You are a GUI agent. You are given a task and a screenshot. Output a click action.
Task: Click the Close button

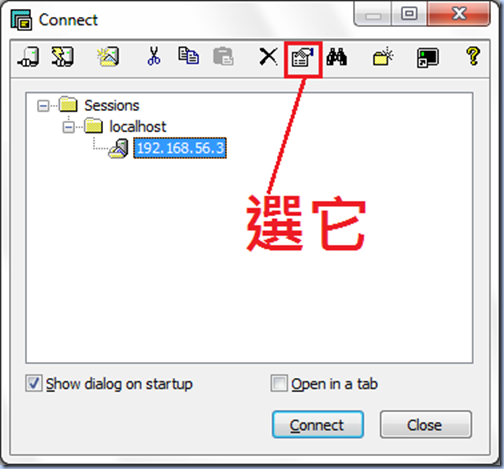point(426,425)
